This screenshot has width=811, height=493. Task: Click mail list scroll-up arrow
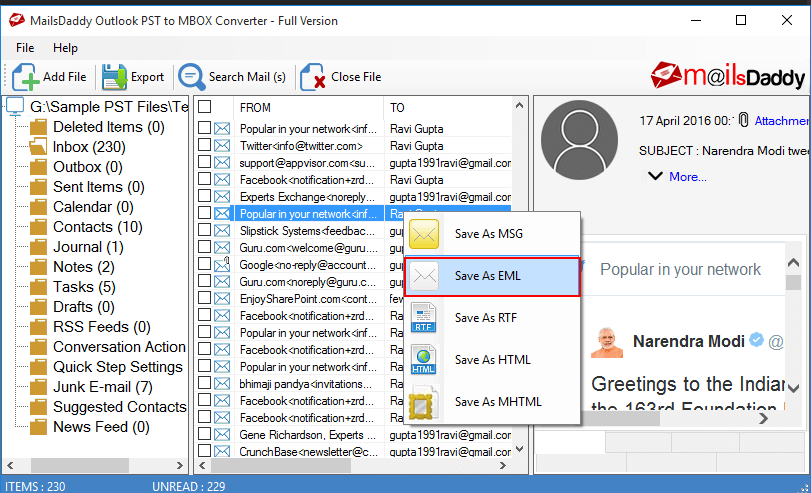coord(520,106)
